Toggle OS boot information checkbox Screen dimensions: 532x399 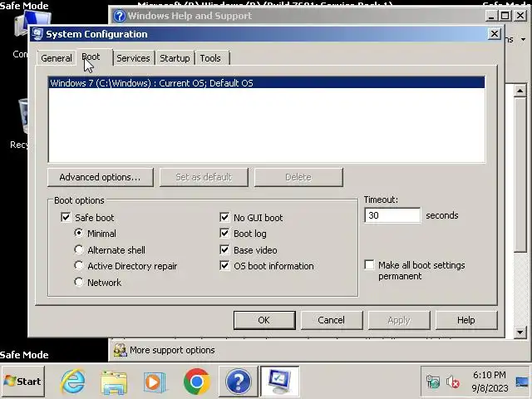point(224,266)
